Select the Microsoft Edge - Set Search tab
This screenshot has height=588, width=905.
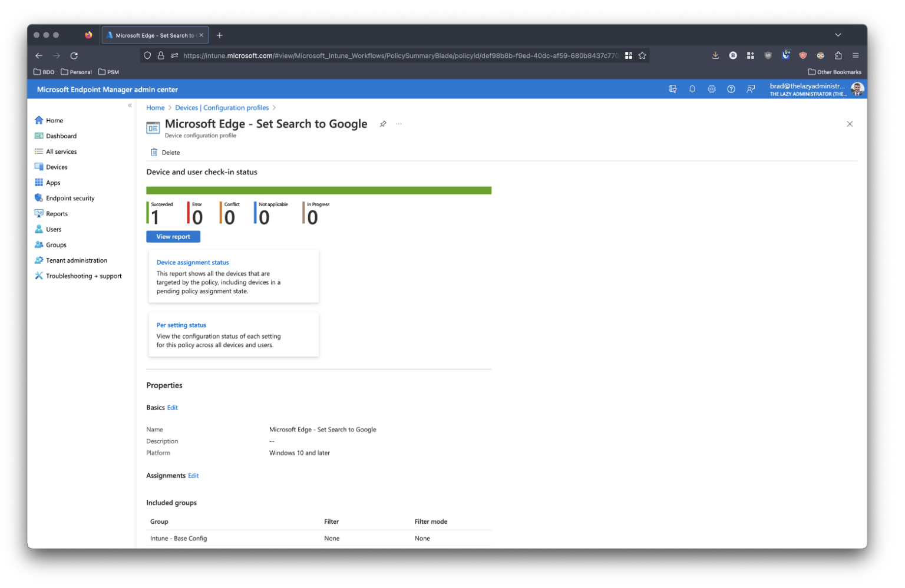(155, 35)
